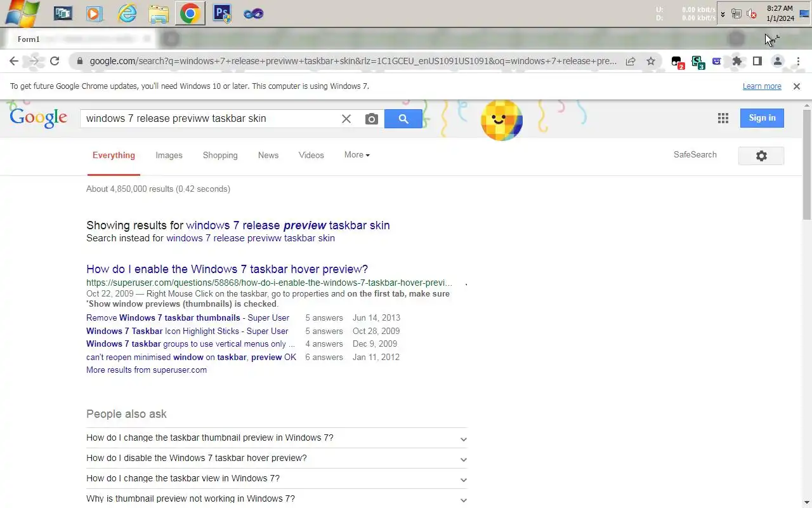Switch to the News tab
Viewport: 812px width, 508px height.
pos(268,156)
